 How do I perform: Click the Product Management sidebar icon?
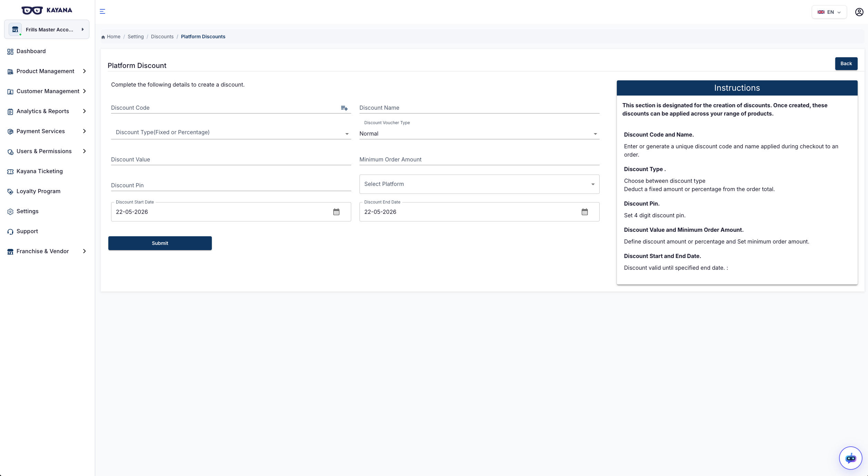[x=10, y=71]
